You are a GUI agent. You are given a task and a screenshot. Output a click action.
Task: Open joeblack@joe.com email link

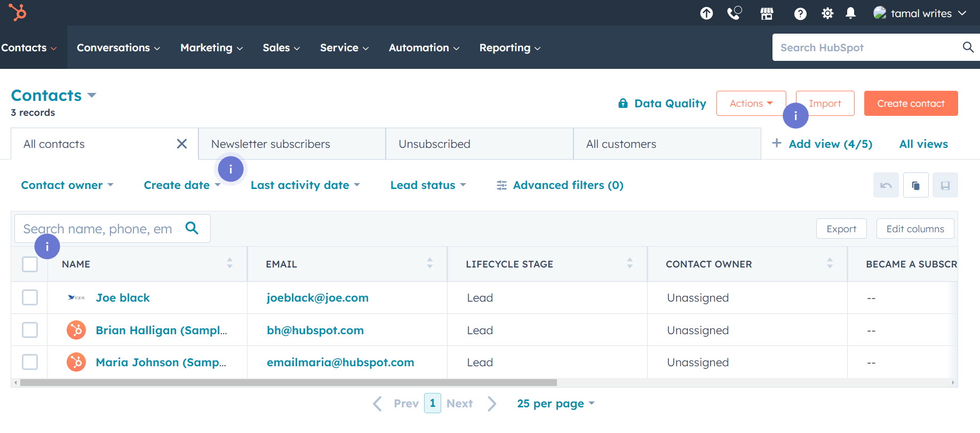point(317,297)
